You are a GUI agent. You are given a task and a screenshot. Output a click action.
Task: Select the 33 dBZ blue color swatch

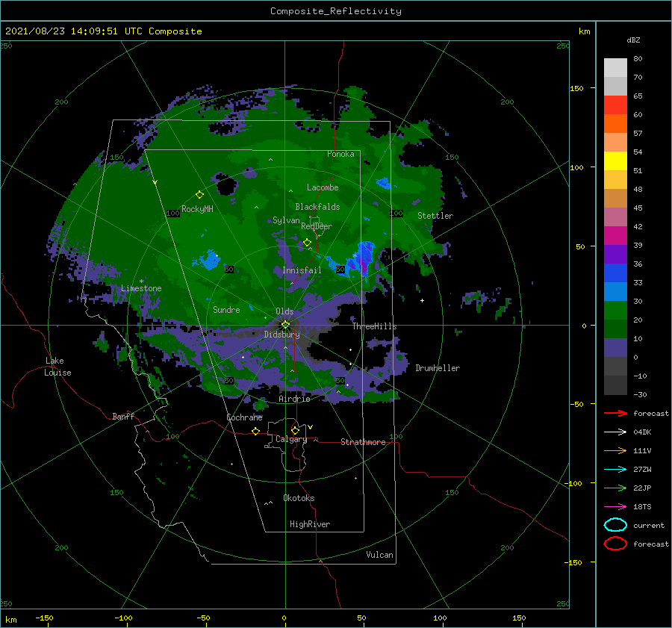[615, 273]
